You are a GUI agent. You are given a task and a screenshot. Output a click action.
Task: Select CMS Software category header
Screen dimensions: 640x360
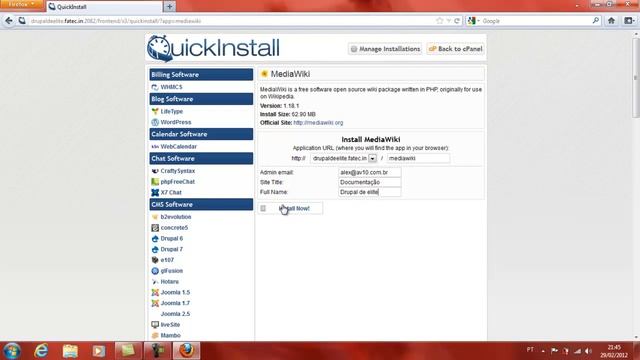click(201, 204)
